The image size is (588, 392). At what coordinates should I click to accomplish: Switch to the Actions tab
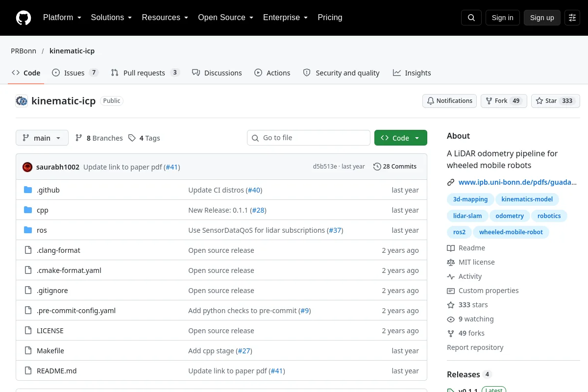tap(272, 73)
